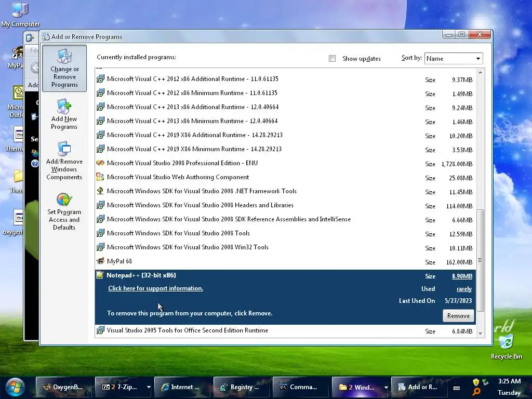Click scrollbar down arrow in program list
This screenshot has width=532, height=399.
click(x=480, y=333)
